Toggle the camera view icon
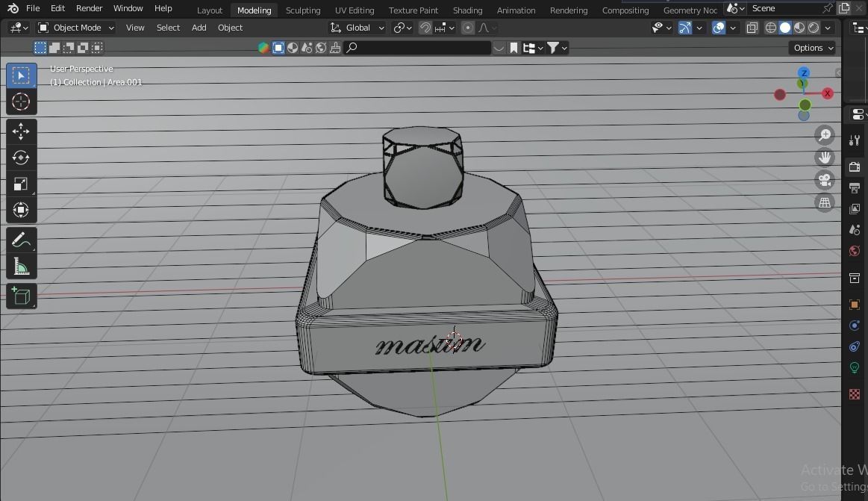The width and height of the screenshot is (868, 501). coord(824,180)
